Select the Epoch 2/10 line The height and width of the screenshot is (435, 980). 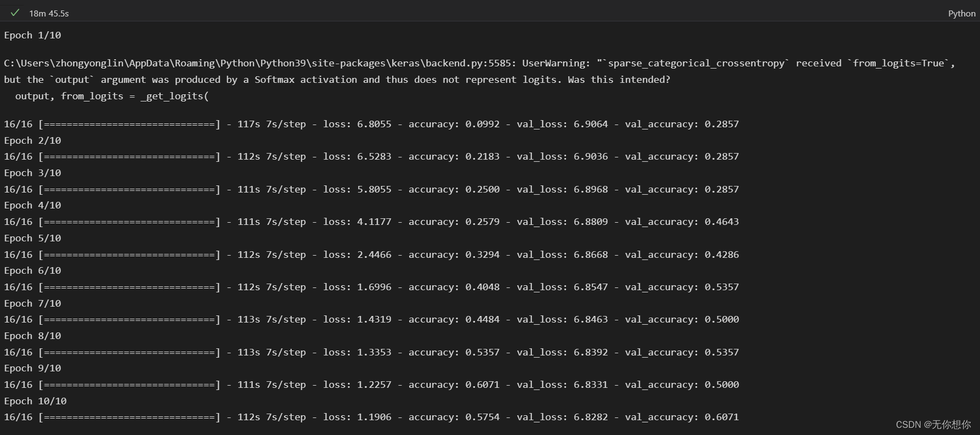click(x=32, y=140)
